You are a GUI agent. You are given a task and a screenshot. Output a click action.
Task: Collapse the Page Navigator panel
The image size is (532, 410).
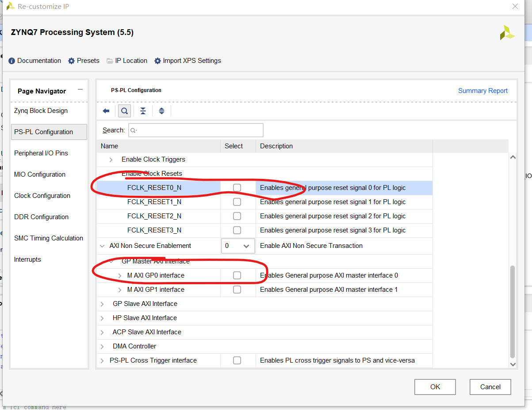[x=80, y=89]
